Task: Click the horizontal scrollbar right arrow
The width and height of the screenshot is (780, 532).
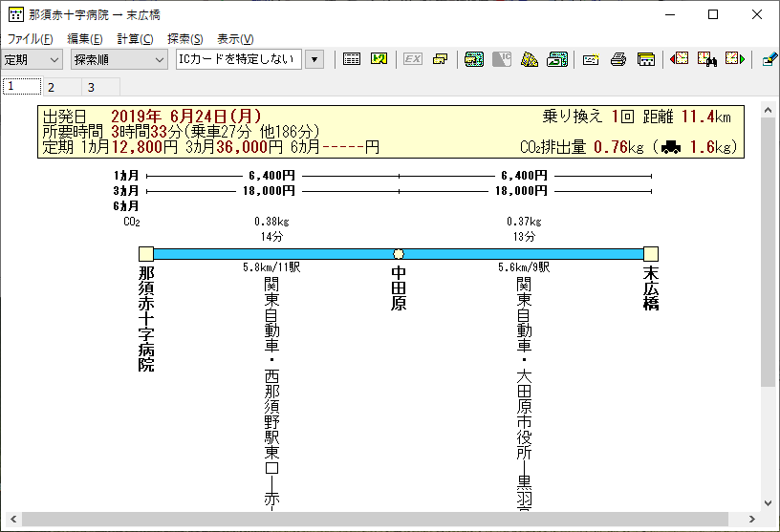Action: pyautogui.click(x=751, y=519)
